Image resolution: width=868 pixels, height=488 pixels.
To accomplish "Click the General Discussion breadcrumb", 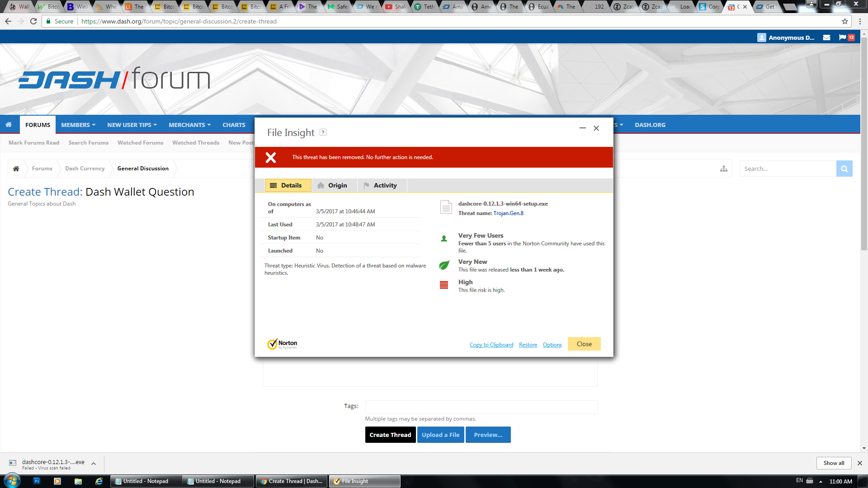I will 143,169.
